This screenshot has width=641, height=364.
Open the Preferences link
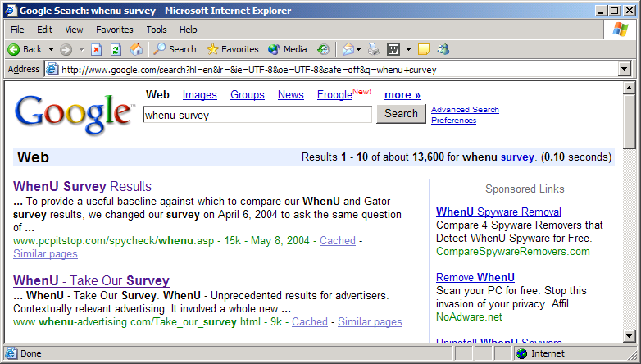pos(454,121)
